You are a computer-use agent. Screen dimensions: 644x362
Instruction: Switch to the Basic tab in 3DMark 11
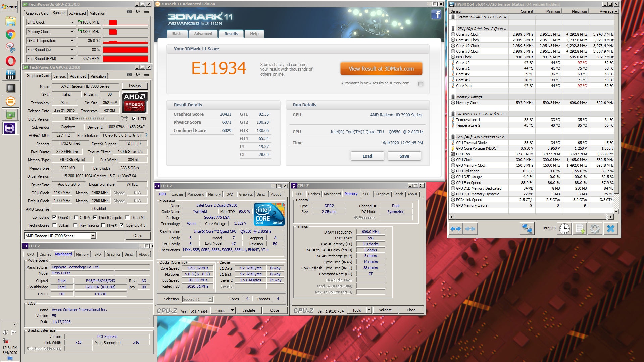pos(177,34)
